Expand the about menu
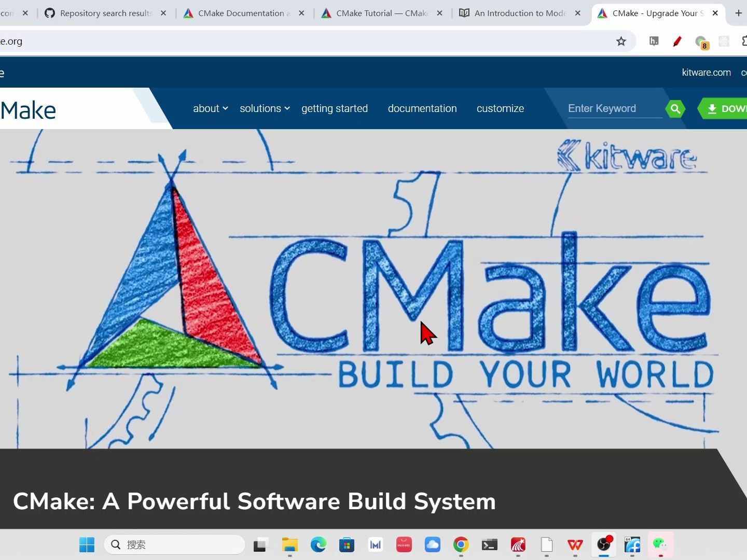Image resolution: width=747 pixels, height=560 pixels. 210,108
